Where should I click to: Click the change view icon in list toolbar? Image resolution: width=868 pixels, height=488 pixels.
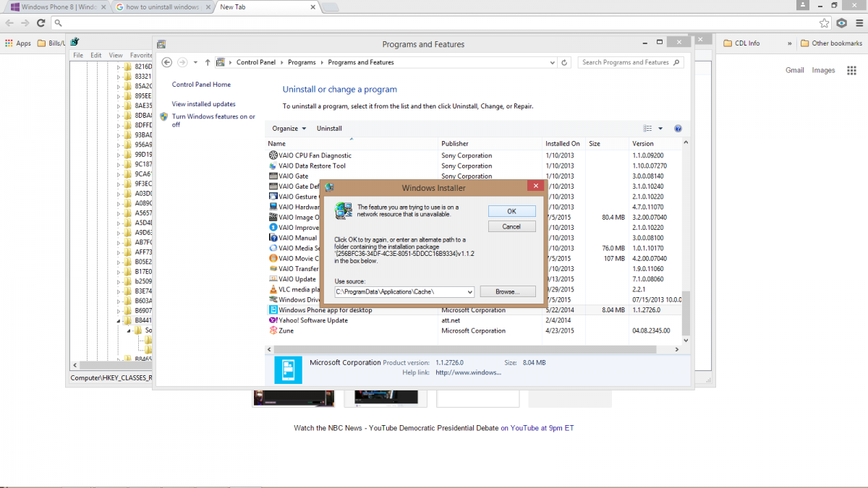pos(647,129)
